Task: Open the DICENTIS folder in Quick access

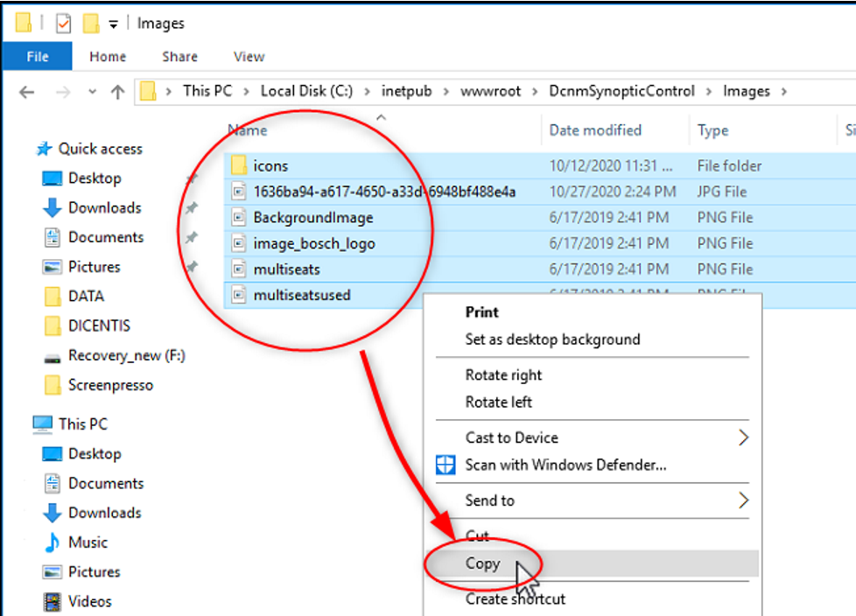Action: (x=99, y=325)
